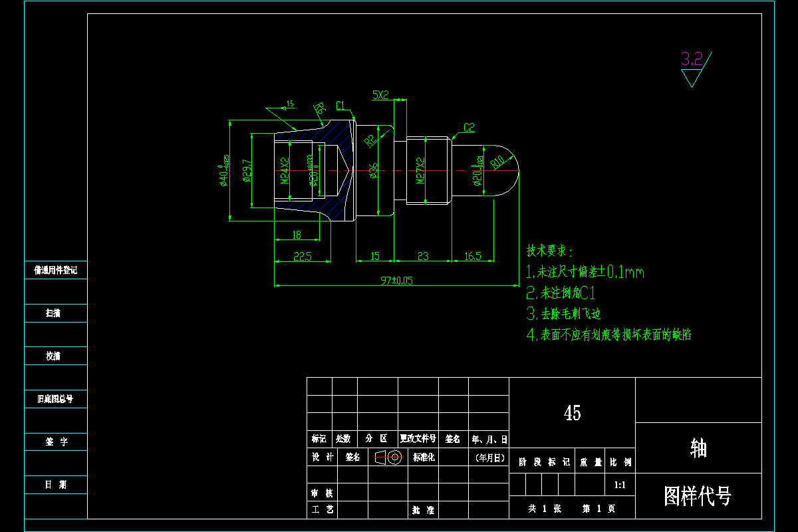Image resolution: width=798 pixels, height=532 pixels.
Task: Select the 15 length dimension below the shaft
Action: click(x=374, y=256)
